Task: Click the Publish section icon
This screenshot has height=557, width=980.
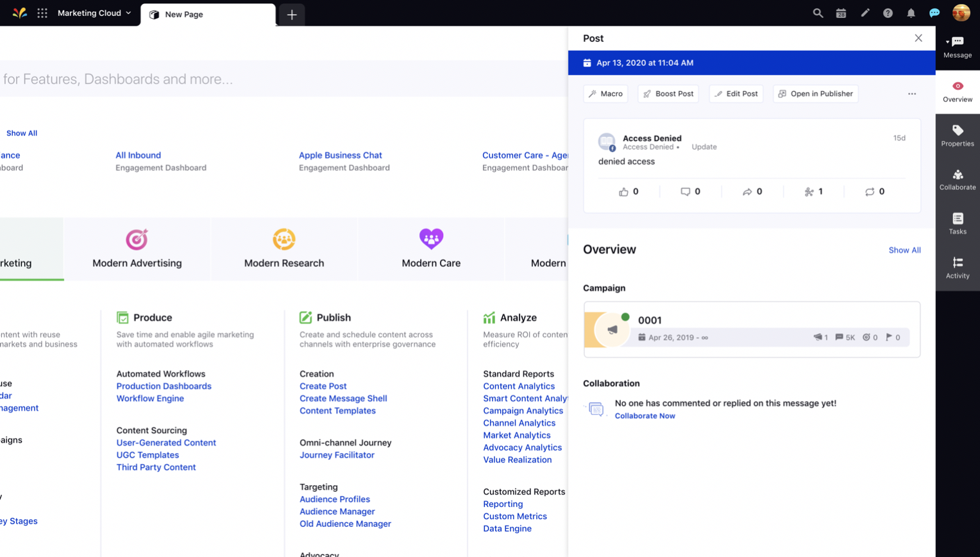Action: 305,318
